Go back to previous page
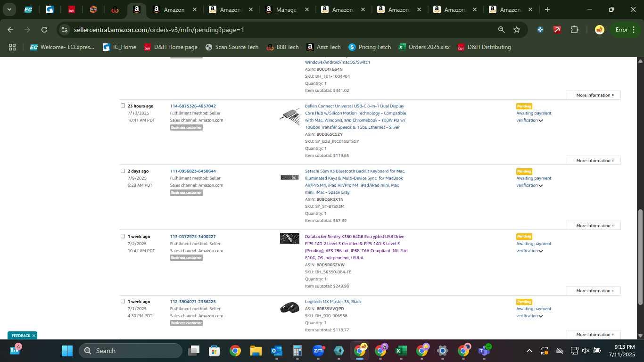The width and height of the screenshot is (644, 362). (x=10, y=30)
